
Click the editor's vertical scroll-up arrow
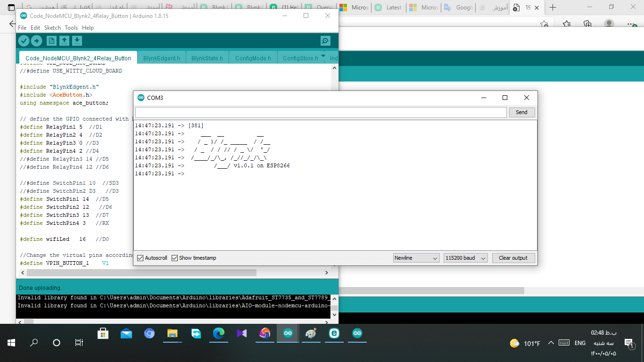click(x=335, y=68)
